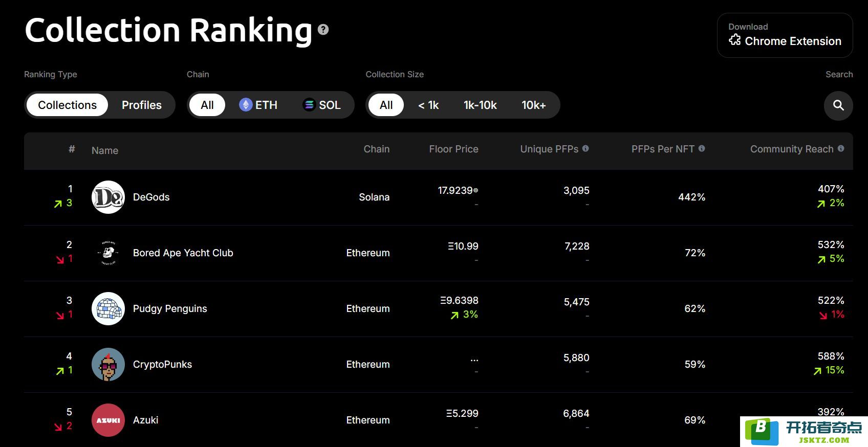868x447 pixels.
Task: Select All collection sizes
Action: click(386, 105)
